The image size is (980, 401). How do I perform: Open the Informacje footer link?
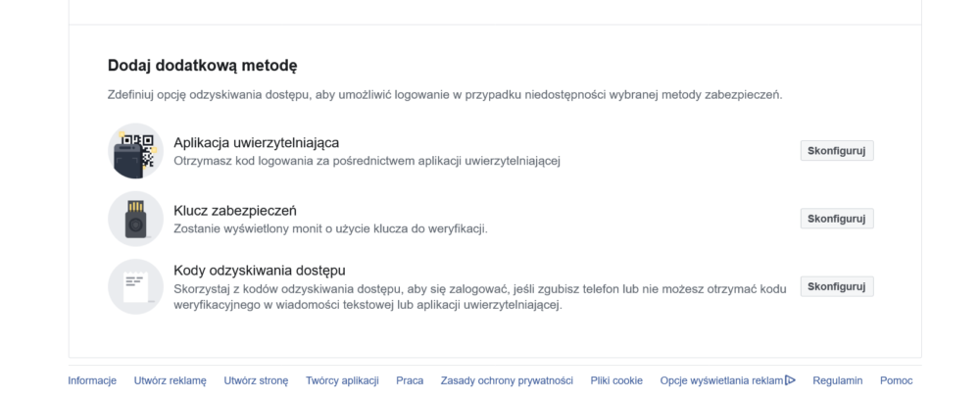point(92,380)
